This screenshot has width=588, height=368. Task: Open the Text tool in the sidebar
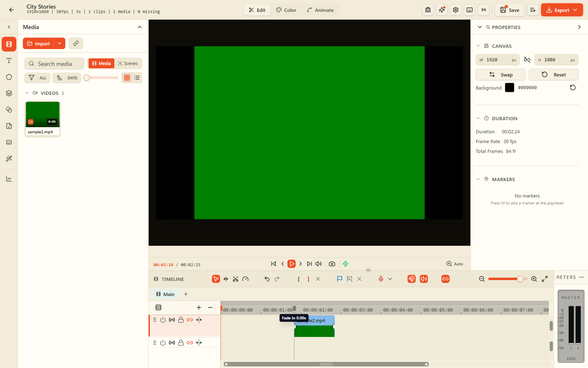[x=9, y=61]
